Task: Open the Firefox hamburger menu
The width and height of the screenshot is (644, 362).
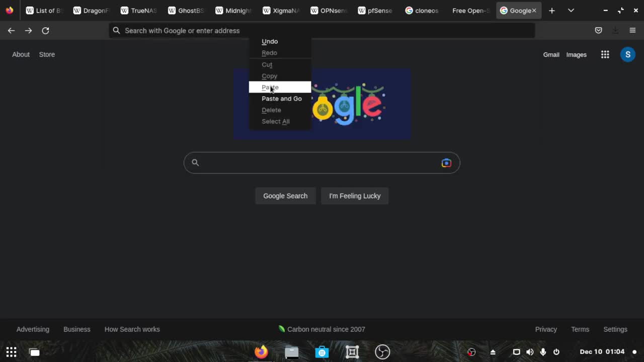Action: 632,31
